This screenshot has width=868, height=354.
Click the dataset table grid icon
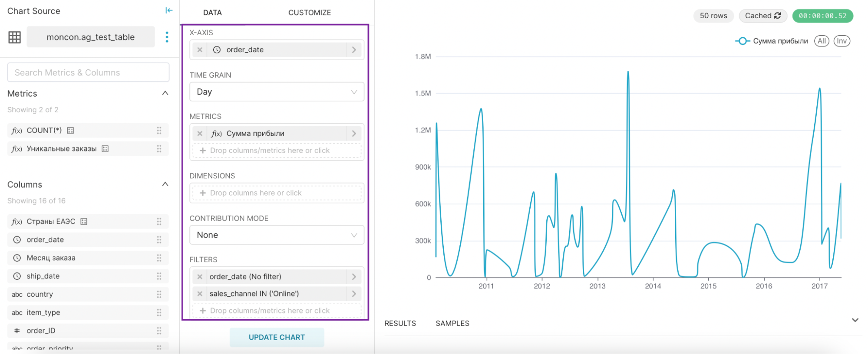[x=15, y=37]
